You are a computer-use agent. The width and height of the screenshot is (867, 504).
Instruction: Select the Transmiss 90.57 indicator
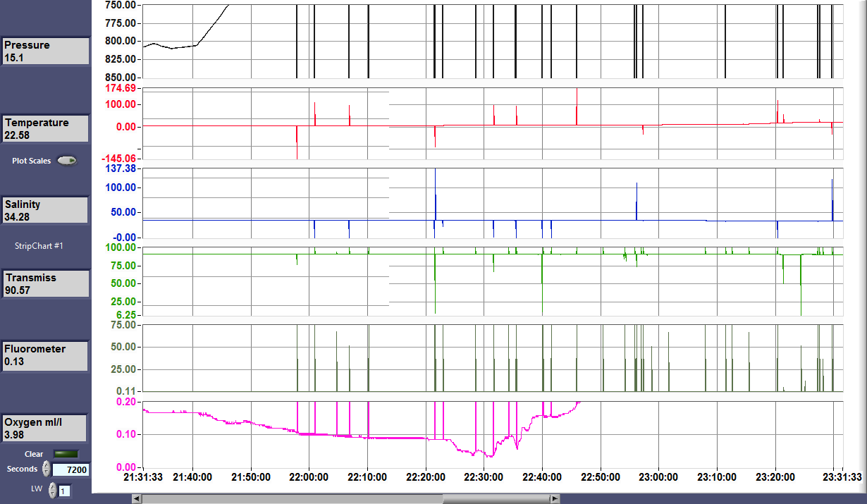point(45,283)
